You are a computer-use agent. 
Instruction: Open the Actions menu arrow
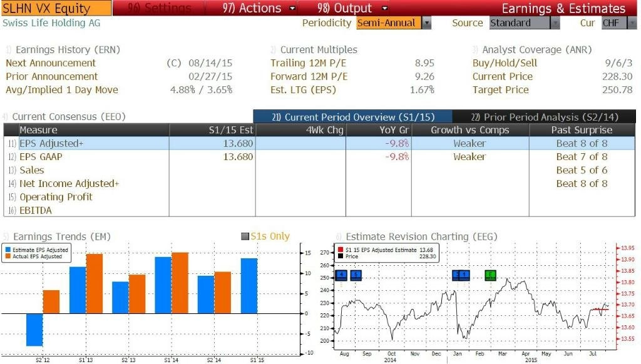pyautogui.click(x=292, y=8)
